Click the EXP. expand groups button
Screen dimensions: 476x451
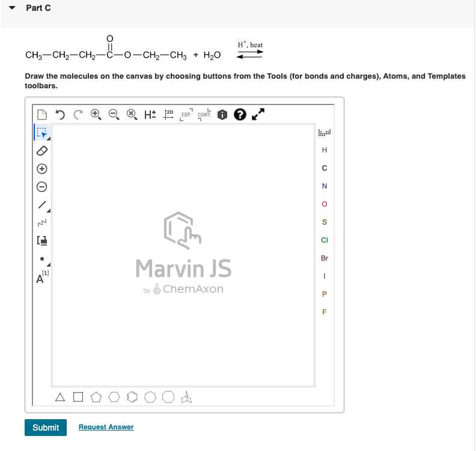[186, 115]
